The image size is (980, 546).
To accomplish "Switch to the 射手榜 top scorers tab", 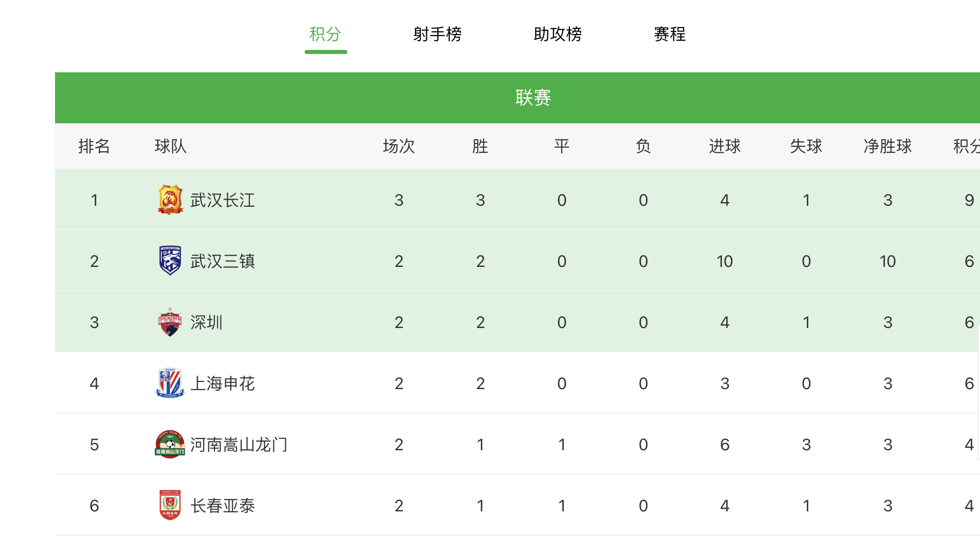I will pos(437,34).
